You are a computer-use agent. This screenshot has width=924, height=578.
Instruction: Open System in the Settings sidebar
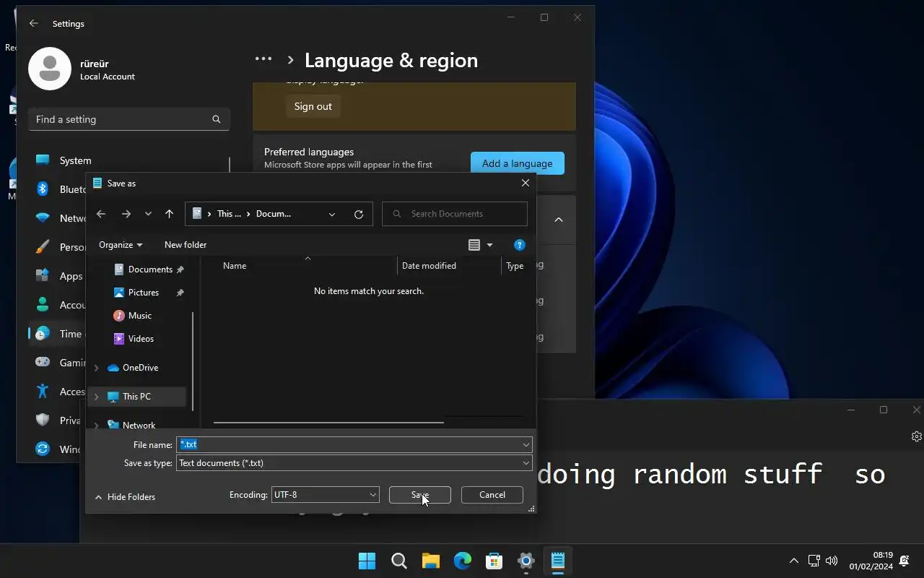pyautogui.click(x=76, y=160)
